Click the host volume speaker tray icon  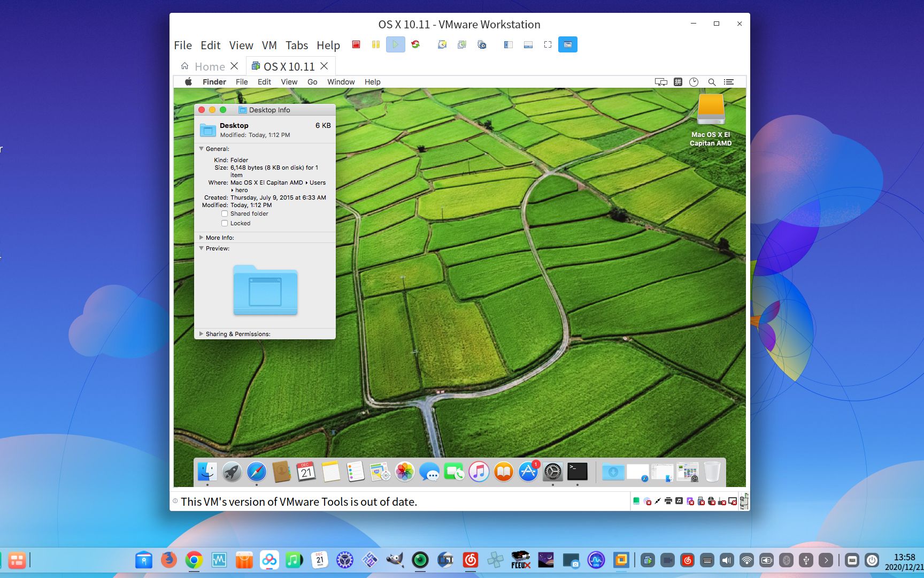(727, 560)
